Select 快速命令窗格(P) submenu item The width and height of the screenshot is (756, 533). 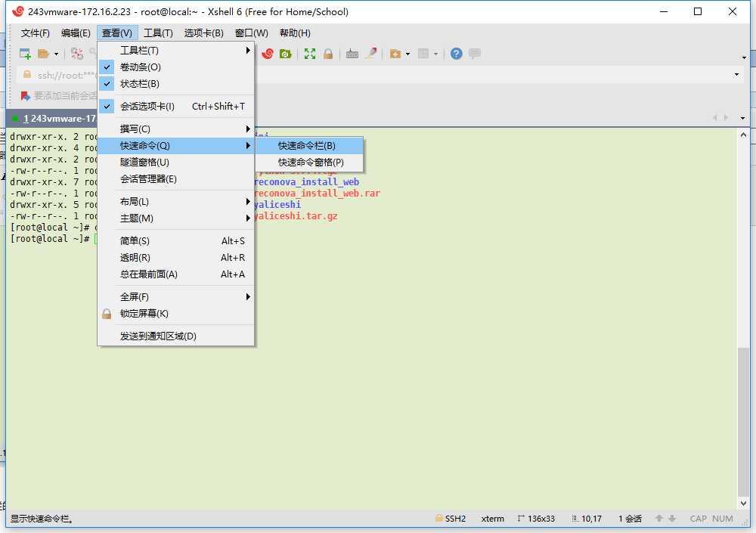[309, 163]
